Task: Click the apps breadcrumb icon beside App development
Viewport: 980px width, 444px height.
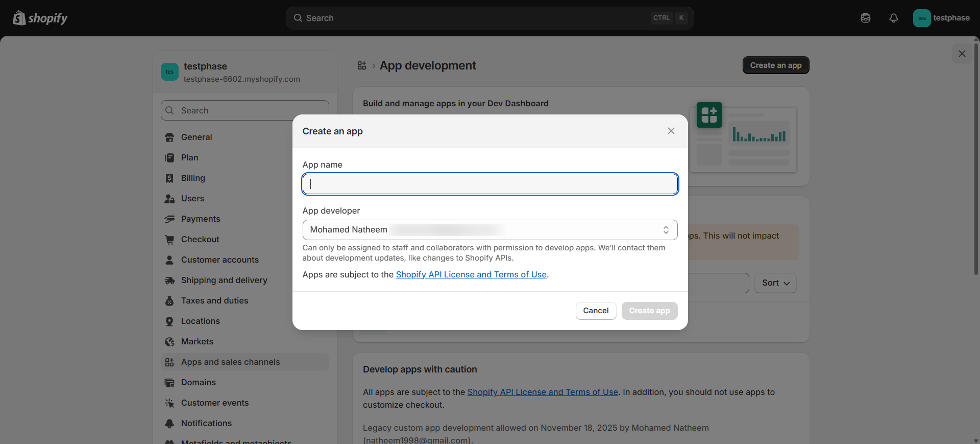Action: [361, 65]
